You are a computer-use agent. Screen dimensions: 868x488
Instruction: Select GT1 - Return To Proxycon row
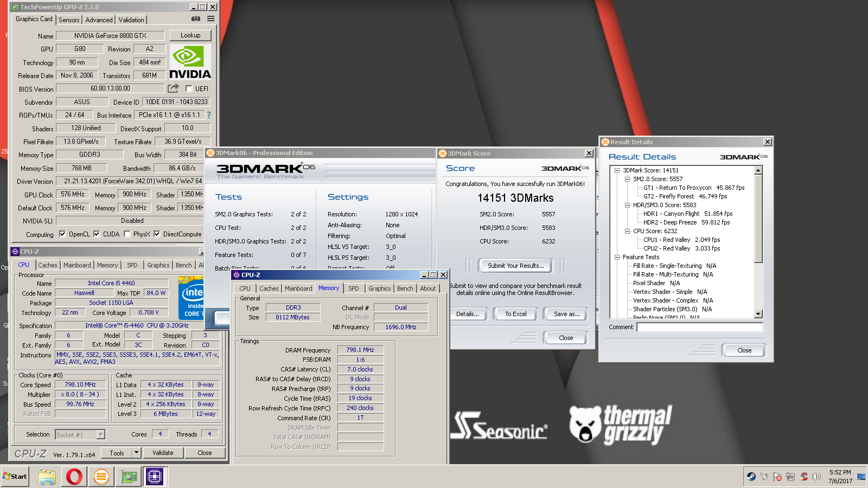pyautogui.click(x=694, y=188)
